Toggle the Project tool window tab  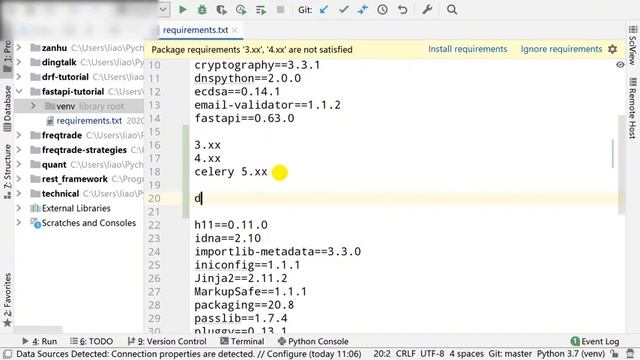coord(7,56)
